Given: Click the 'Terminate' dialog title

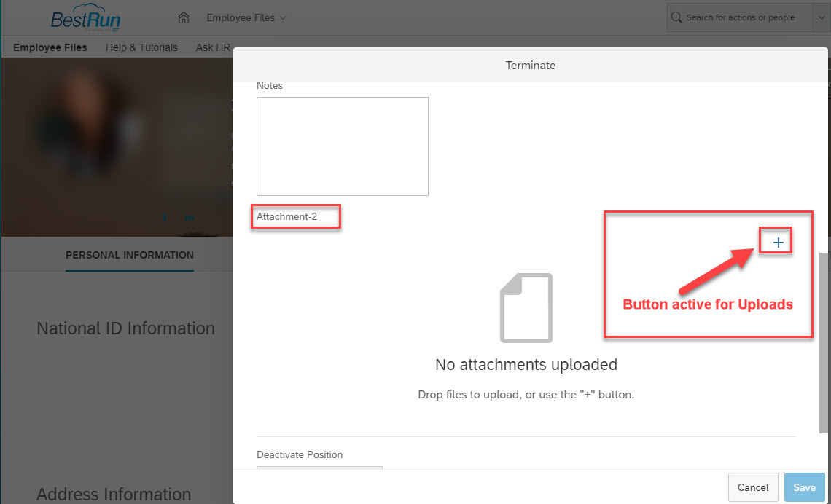Looking at the screenshot, I should coord(531,65).
